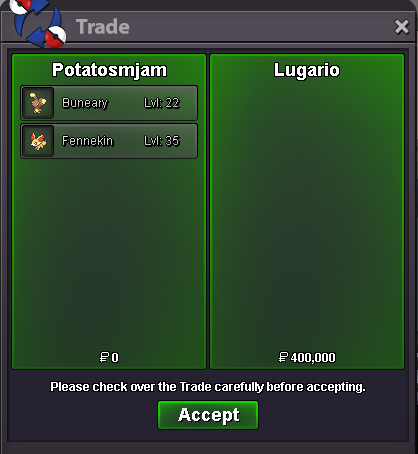Click Potatosmjam's money amount of 0
418x454 pixels.
pos(115,358)
